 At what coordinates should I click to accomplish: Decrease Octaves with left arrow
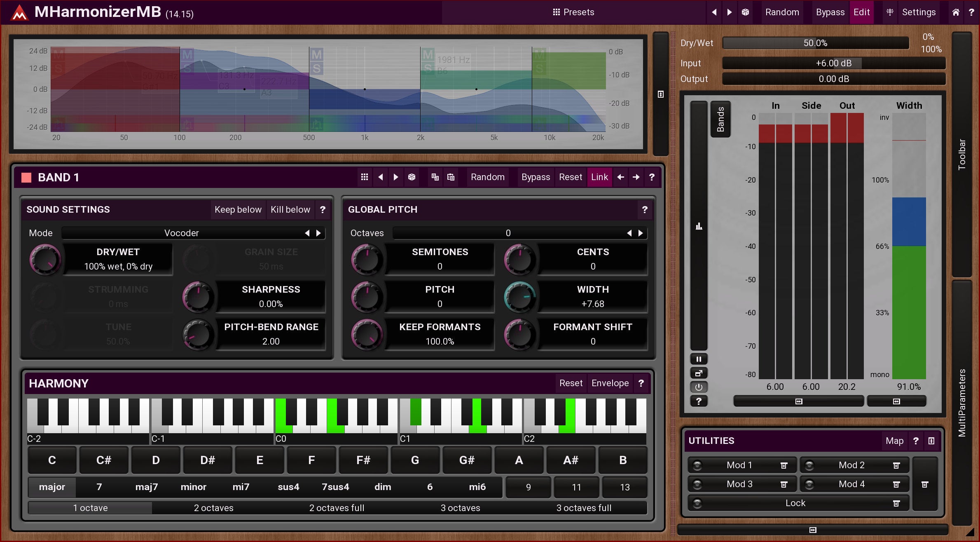pos(629,233)
